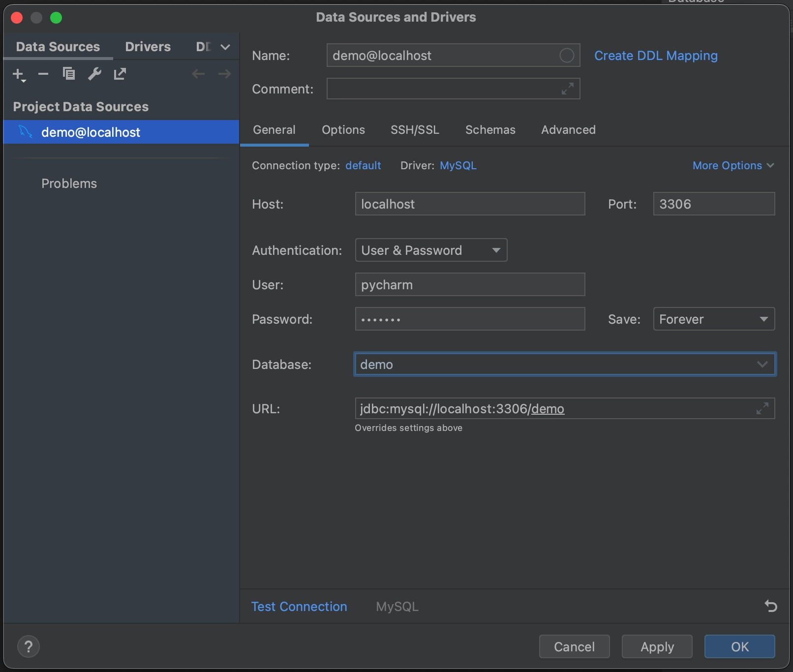The height and width of the screenshot is (672, 793).
Task: Click the make global export icon
Action: [x=120, y=74]
